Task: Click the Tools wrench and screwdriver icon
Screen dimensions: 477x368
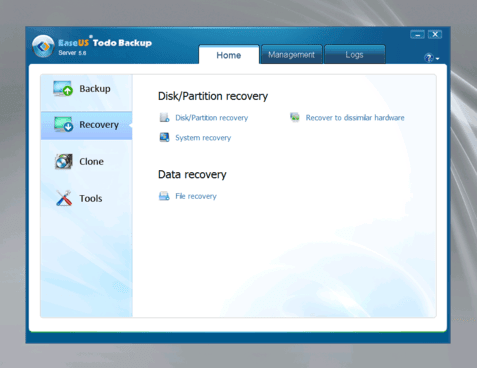Action: pyautogui.click(x=64, y=198)
